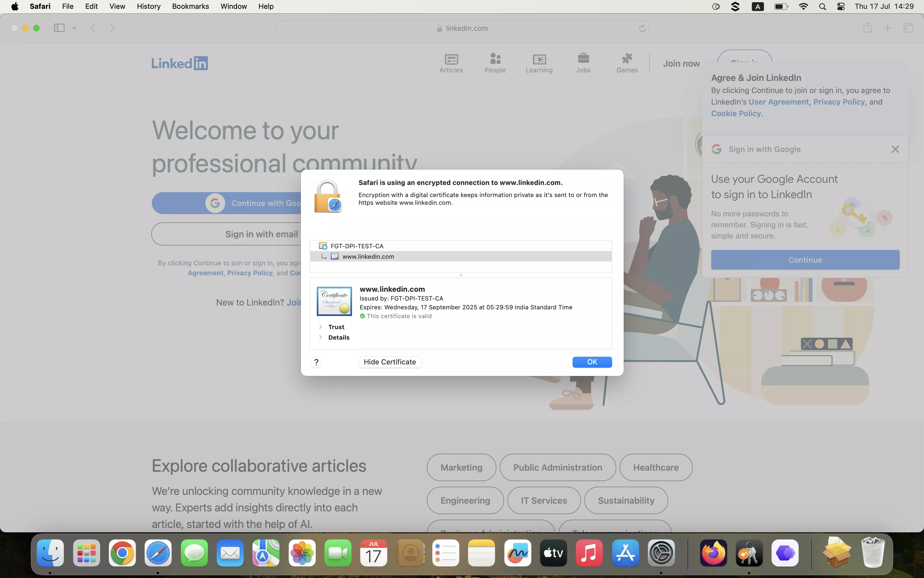Open Control Center in menu bar
Image resolution: width=924 pixels, height=578 pixels.
tap(841, 7)
